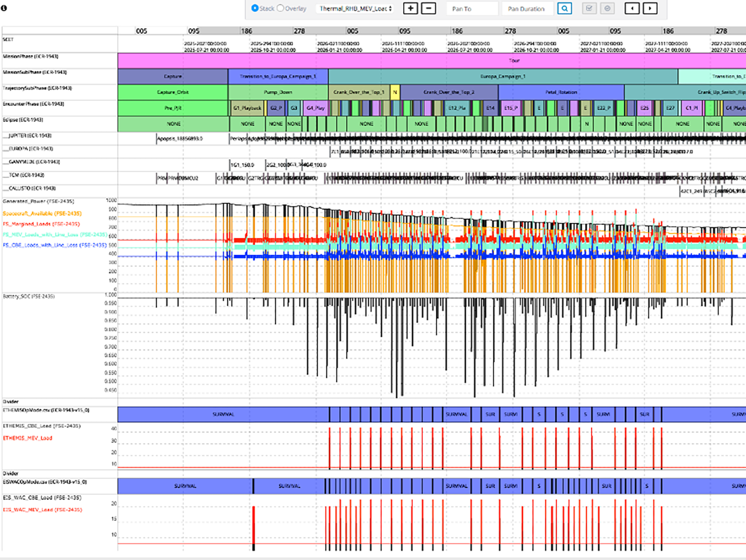Click the Battery_SOC row label
746x560 pixels.
[29, 296]
